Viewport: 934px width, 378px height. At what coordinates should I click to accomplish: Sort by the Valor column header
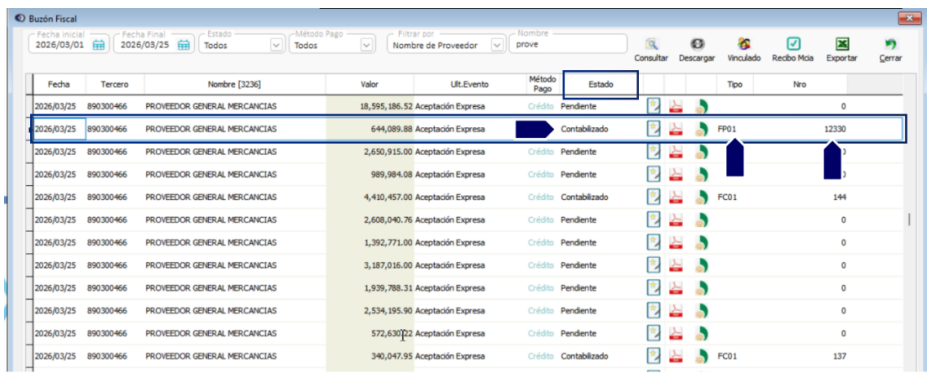pyautogui.click(x=369, y=85)
